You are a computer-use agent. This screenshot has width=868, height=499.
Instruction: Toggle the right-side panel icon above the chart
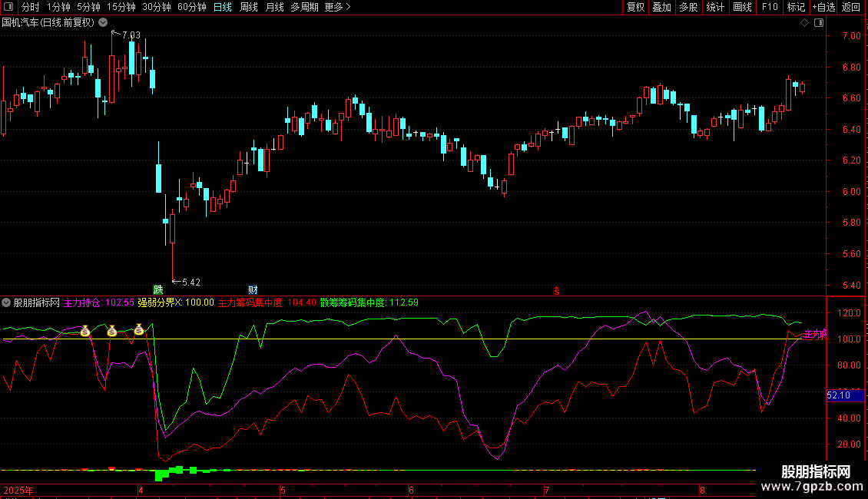tap(819, 23)
